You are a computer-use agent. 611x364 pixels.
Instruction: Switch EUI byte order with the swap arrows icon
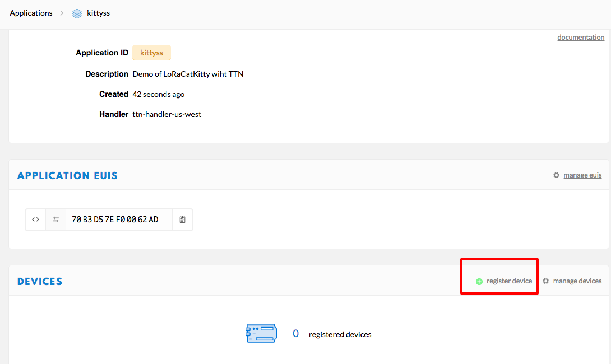55,220
